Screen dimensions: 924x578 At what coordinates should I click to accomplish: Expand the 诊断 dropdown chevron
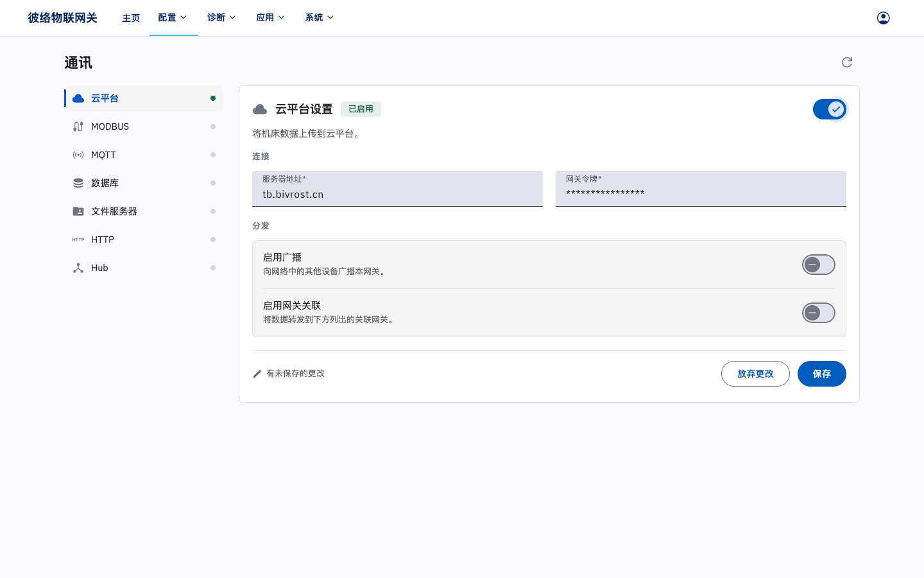tap(232, 18)
